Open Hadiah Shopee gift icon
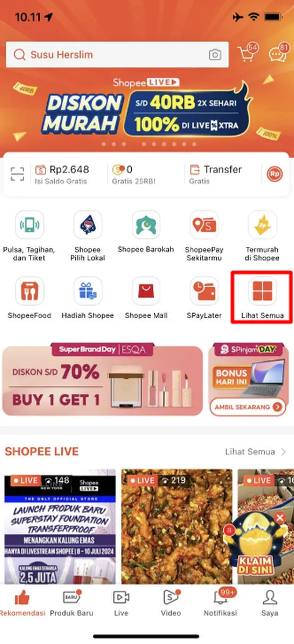Viewport: 294px width, 644px height. [88, 298]
